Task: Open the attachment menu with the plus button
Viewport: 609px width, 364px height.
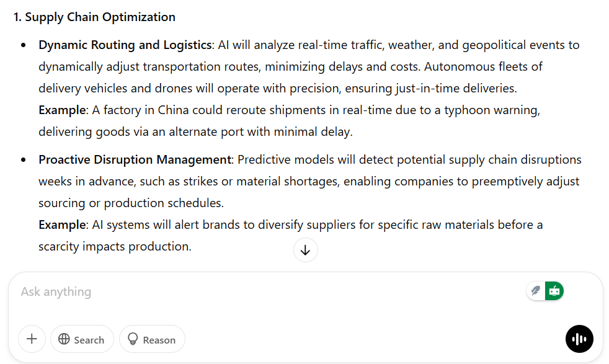Action: point(32,339)
